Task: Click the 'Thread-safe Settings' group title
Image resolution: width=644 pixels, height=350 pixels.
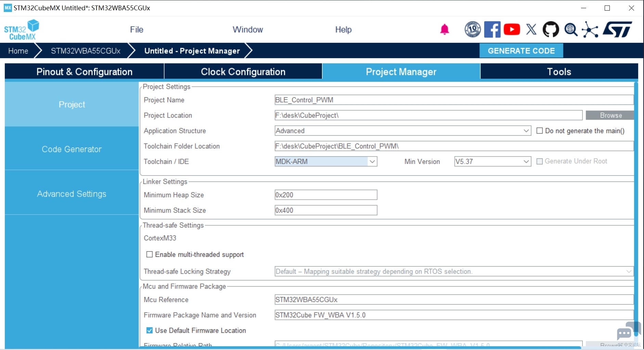Action: click(x=173, y=225)
